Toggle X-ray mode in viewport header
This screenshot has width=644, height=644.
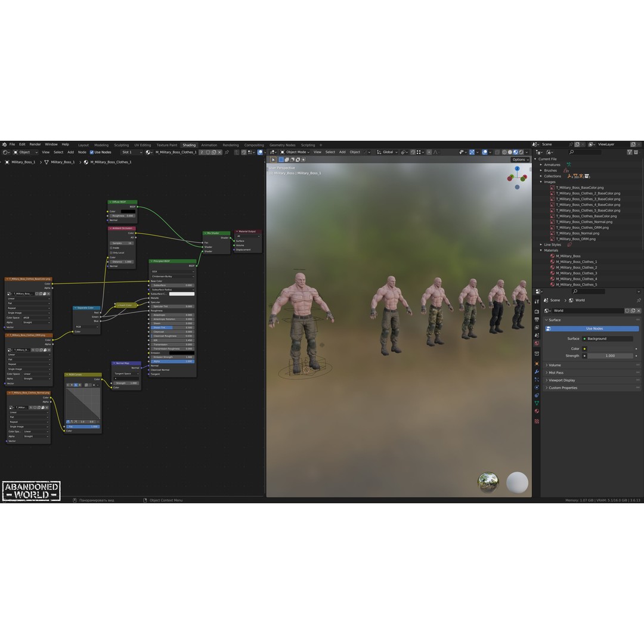497,153
